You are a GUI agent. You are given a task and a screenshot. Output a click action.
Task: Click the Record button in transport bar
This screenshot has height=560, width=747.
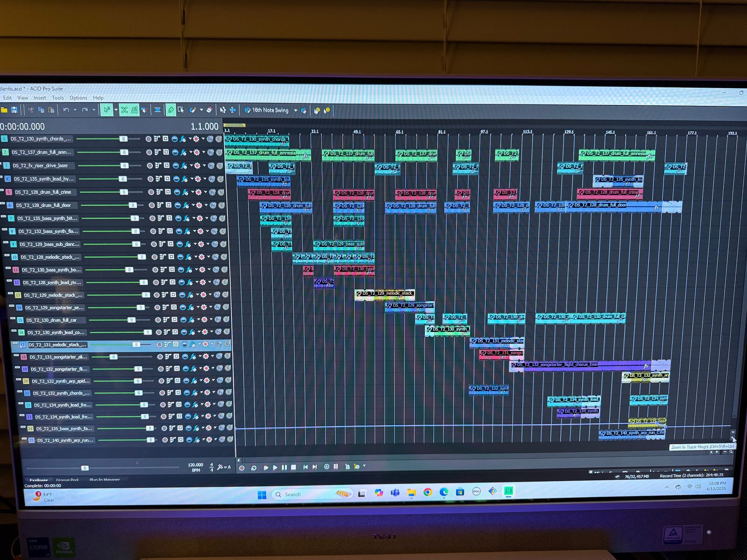point(242,468)
